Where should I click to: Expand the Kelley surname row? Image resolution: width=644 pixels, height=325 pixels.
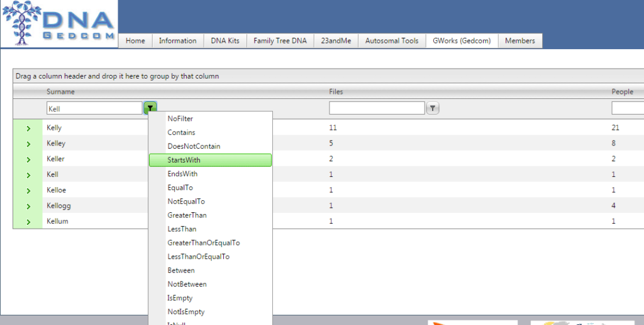[28, 144]
